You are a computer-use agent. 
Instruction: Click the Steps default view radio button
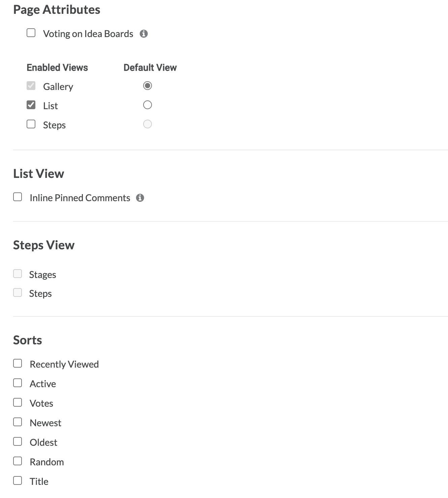148,124
